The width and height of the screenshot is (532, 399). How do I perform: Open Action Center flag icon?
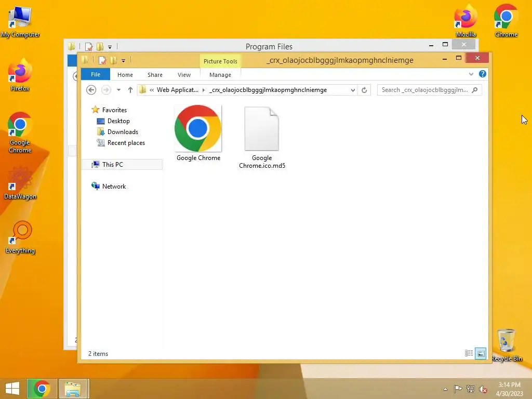pyautogui.click(x=458, y=389)
